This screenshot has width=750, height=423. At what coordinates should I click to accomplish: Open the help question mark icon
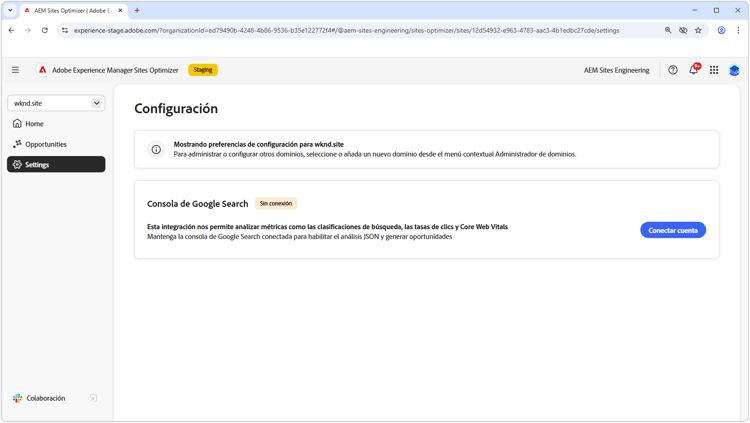point(673,70)
